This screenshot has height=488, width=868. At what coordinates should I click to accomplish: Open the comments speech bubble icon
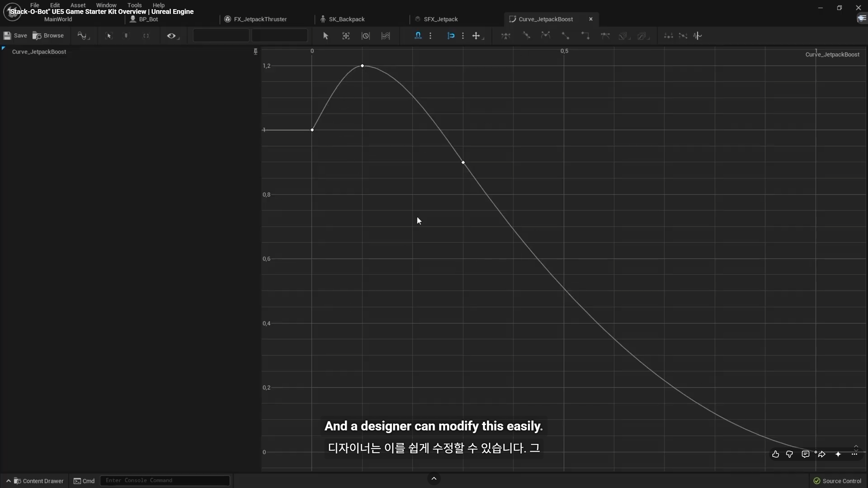click(805, 454)
